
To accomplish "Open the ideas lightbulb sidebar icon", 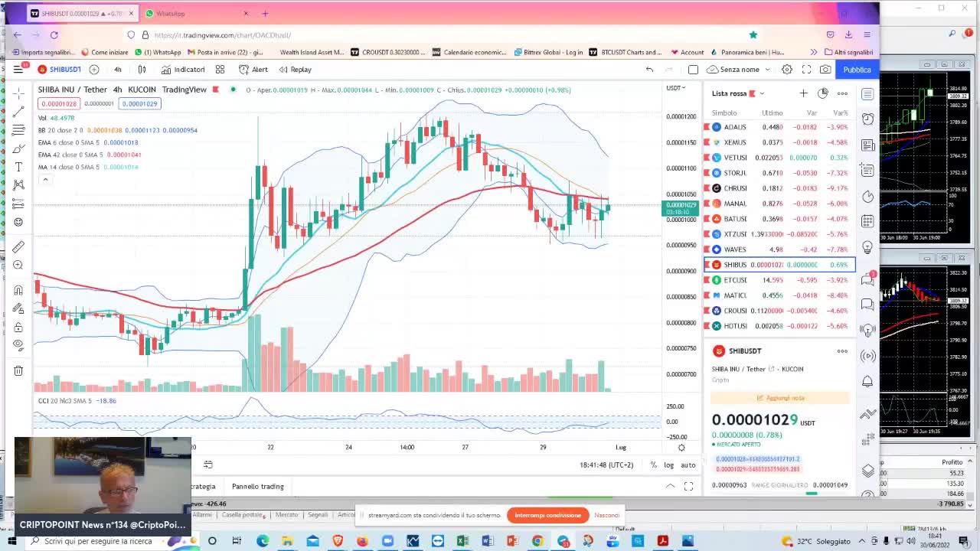I will tap(867, 247).
